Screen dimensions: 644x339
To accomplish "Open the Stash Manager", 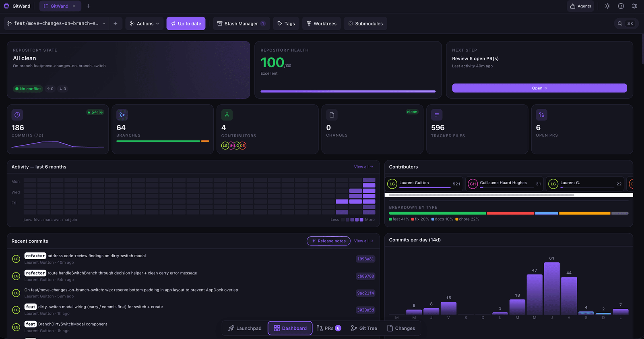I will [x=241, y=23].
